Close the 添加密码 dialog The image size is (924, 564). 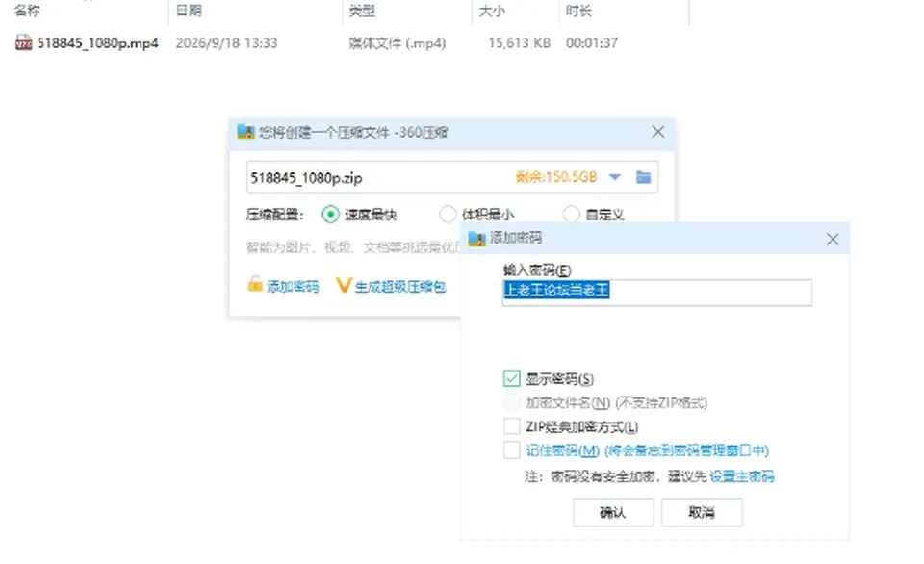tap(832, 239)
